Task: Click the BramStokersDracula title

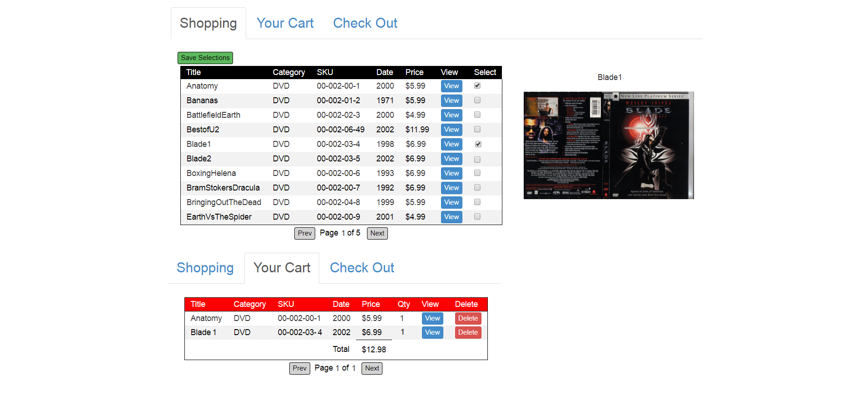Action: tap(223, 188)
